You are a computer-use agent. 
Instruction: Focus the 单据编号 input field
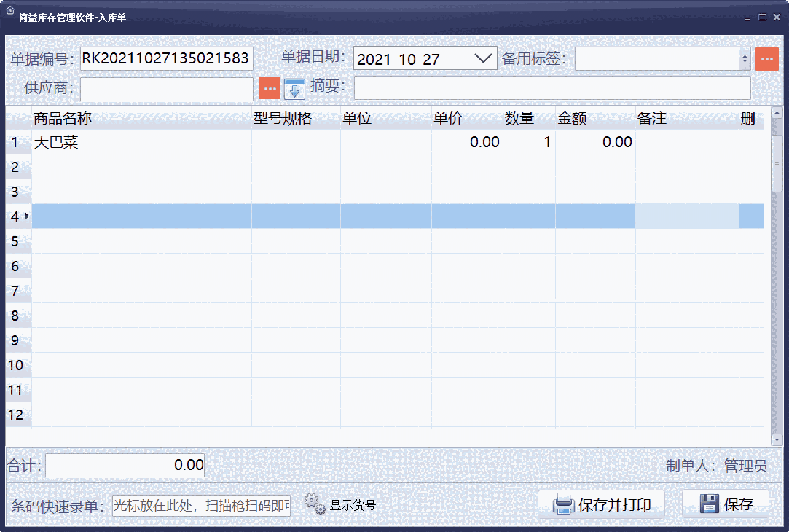[x=167, y=58]
